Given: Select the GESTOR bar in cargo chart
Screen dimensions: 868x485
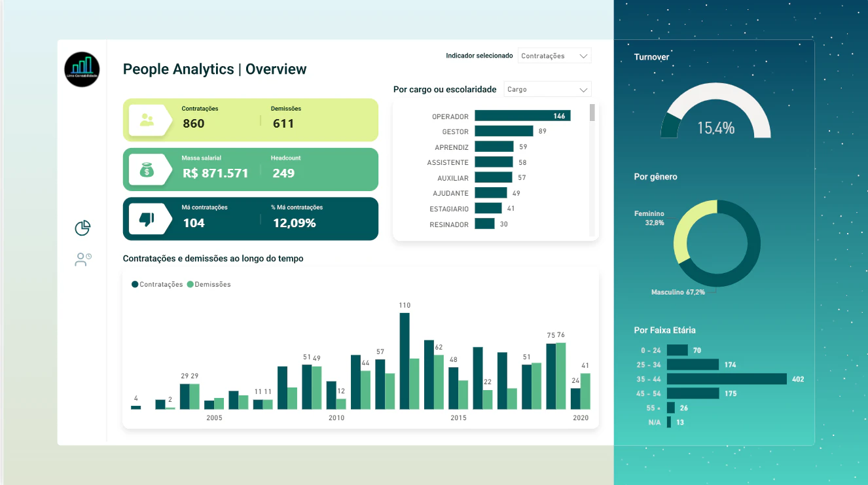Looking at the screenshot, I should (504, 131).
